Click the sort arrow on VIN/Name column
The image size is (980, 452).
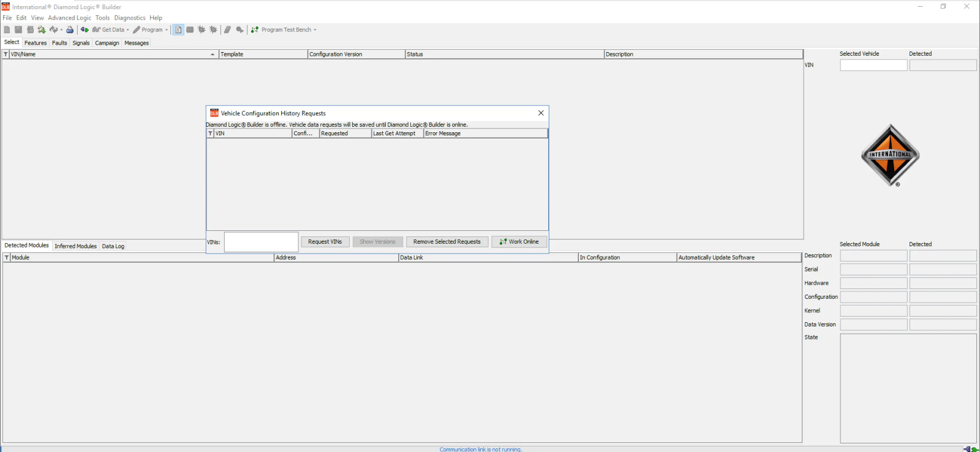click(x=213, y=55)
